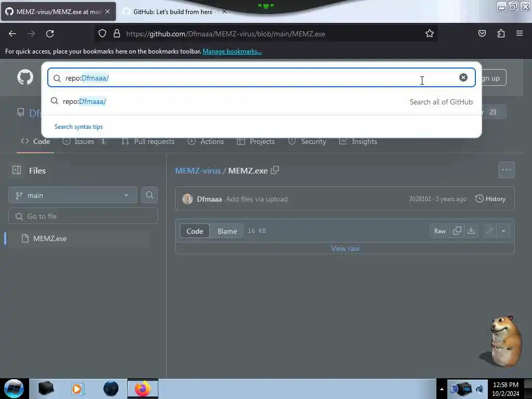Open Add files via upload commit message
The image size is (532, 399).
(x=257, y=199)
